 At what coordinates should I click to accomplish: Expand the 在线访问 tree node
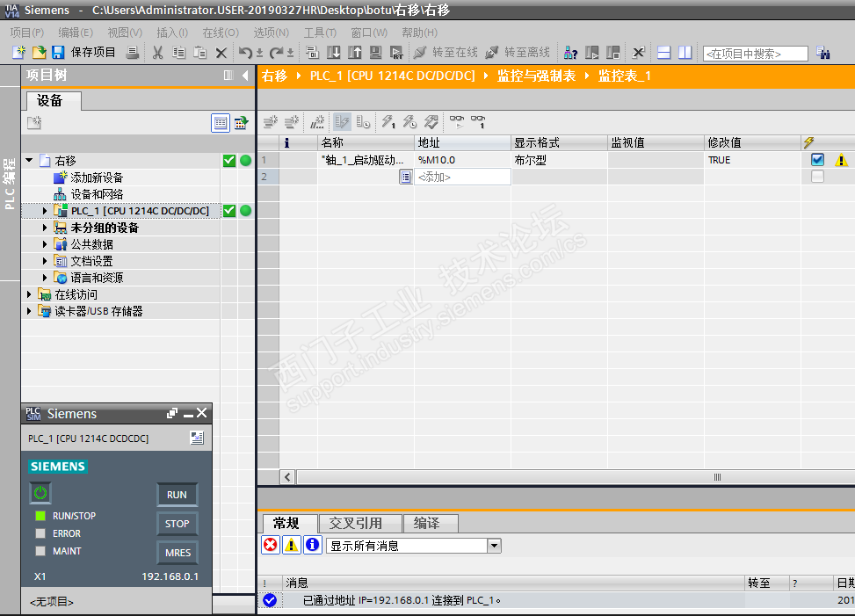pyautogui.click(x=30, y=294)
